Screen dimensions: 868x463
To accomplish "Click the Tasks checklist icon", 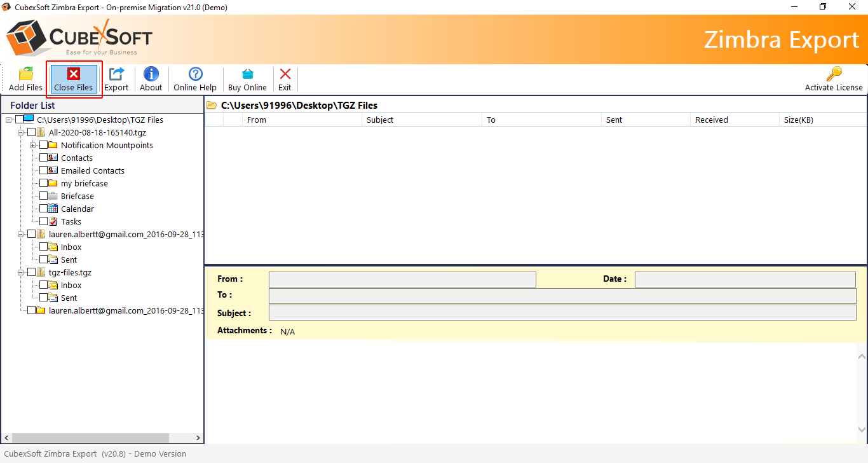I will 53,221.
